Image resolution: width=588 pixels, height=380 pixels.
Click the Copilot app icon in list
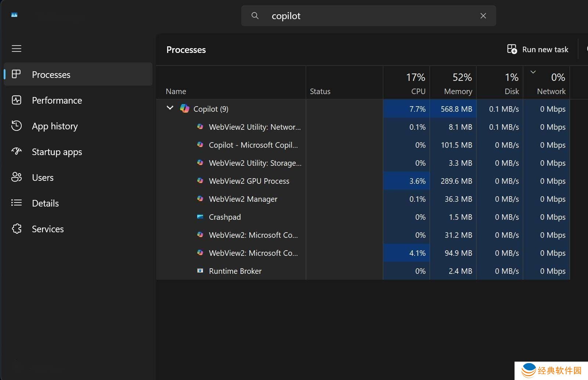(x=184, y=109)
